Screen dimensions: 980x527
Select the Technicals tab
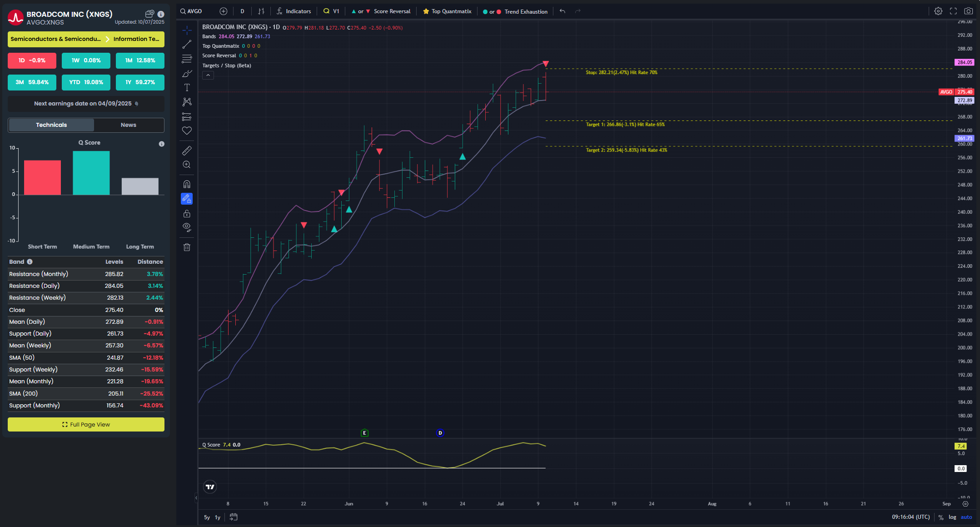click(x=51, y=125)
